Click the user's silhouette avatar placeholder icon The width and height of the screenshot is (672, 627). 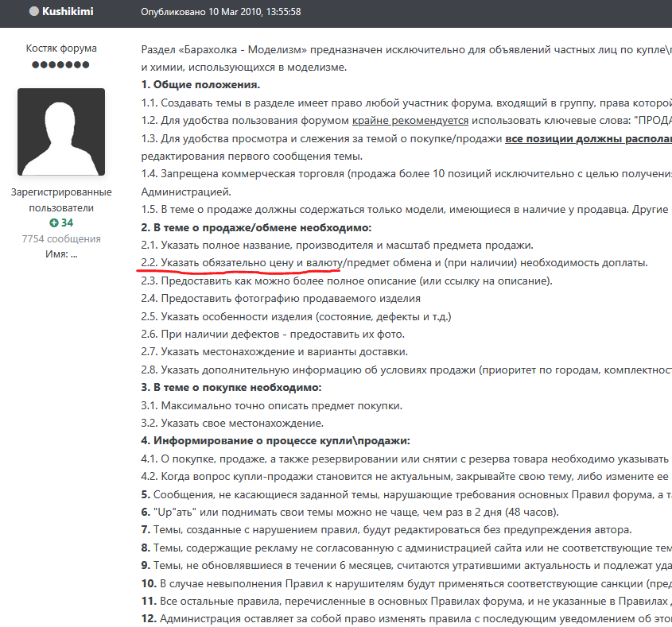(x=60, y=131)
